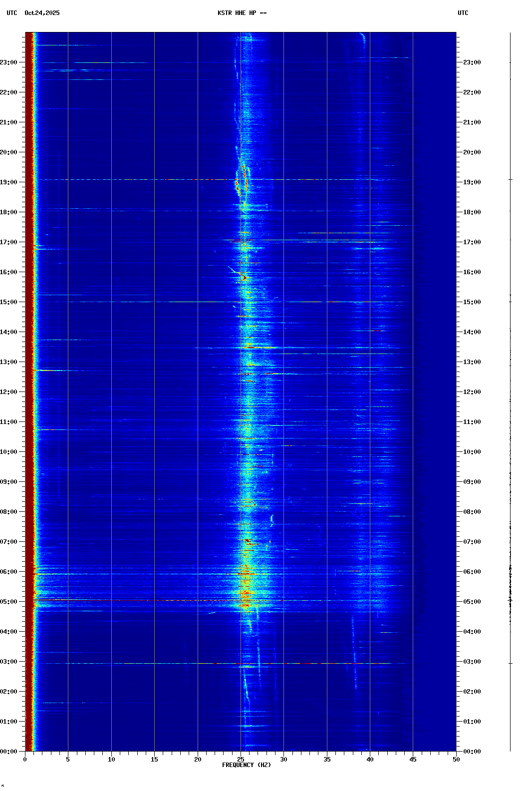This screenshot has width=532, height=791.
Task: Select the 05:00 marker on right time axis
Action: (x=472, y=602)
